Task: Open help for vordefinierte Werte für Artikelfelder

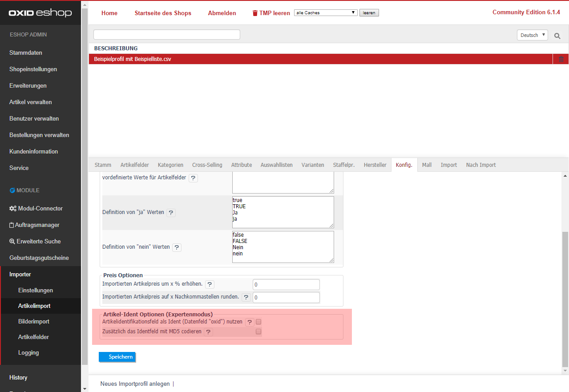Action: point(193,178)
